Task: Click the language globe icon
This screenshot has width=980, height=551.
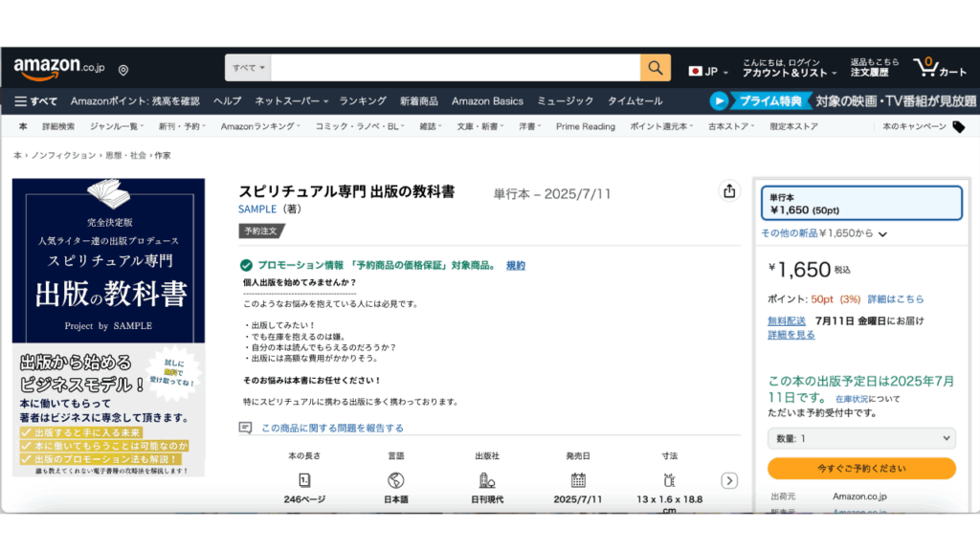Action: (x=395, y=480)
